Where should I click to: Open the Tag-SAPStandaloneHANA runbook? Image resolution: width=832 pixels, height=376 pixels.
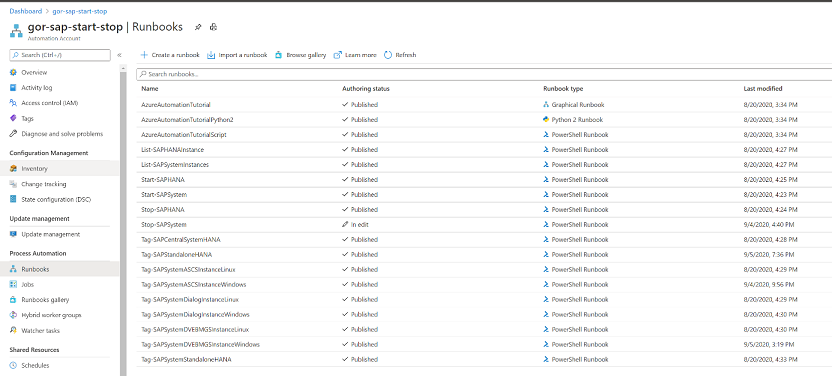(x=177, y=255)
